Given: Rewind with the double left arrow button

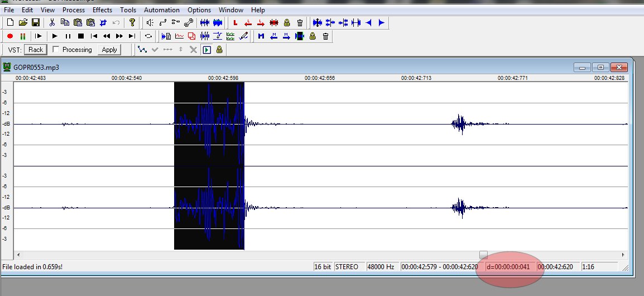Looking at the screenshot, I should point(107,36).
